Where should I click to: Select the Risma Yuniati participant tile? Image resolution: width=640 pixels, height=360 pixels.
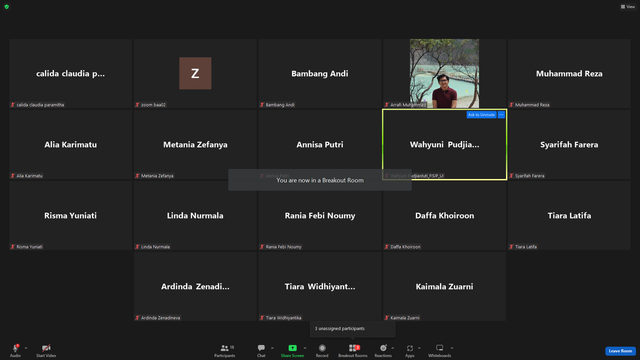pyautogui.click(x=71, y=216)
